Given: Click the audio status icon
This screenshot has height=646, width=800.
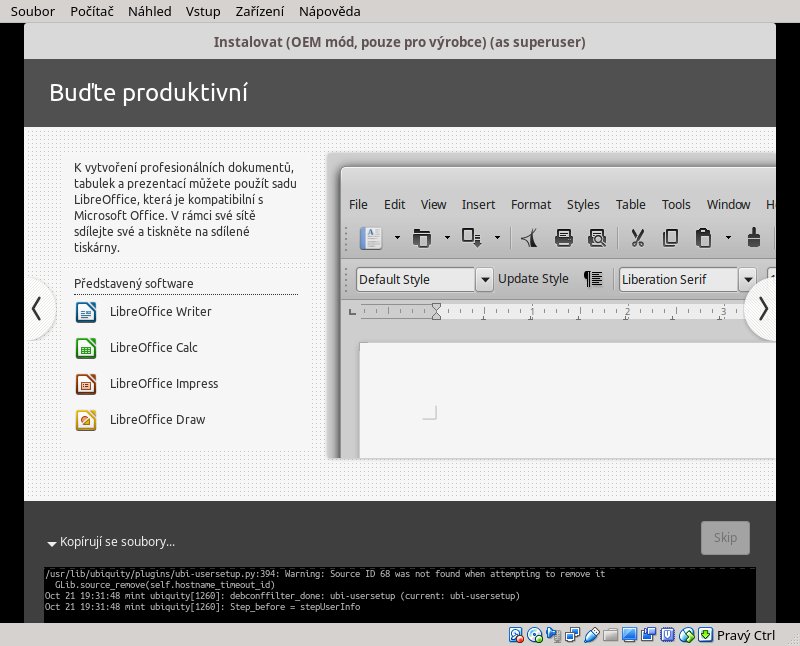Looking at the screenshot, I should tap(554, 635).
